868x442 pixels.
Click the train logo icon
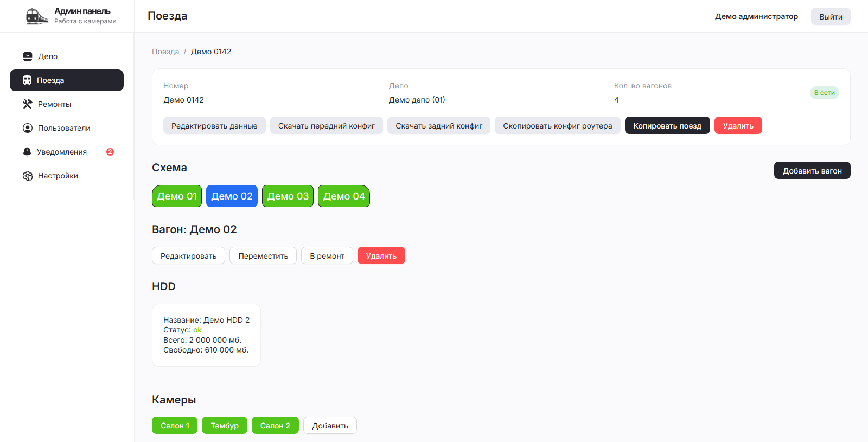[37, 16]
